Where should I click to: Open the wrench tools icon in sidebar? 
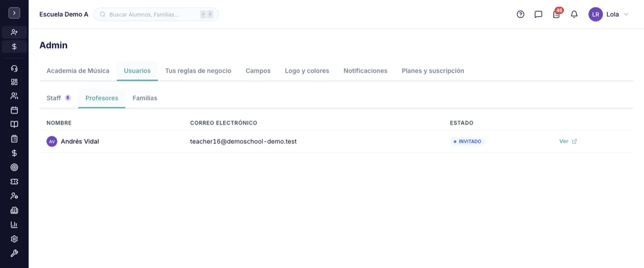pos(14,253)
